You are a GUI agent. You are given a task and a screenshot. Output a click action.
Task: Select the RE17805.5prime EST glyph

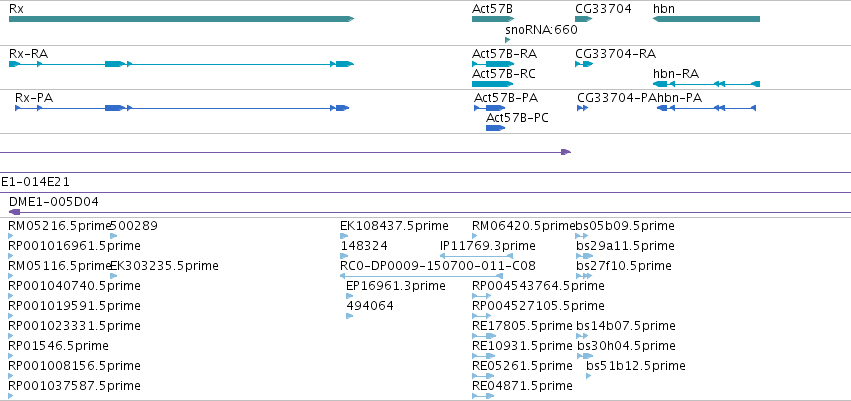[484, 336]
